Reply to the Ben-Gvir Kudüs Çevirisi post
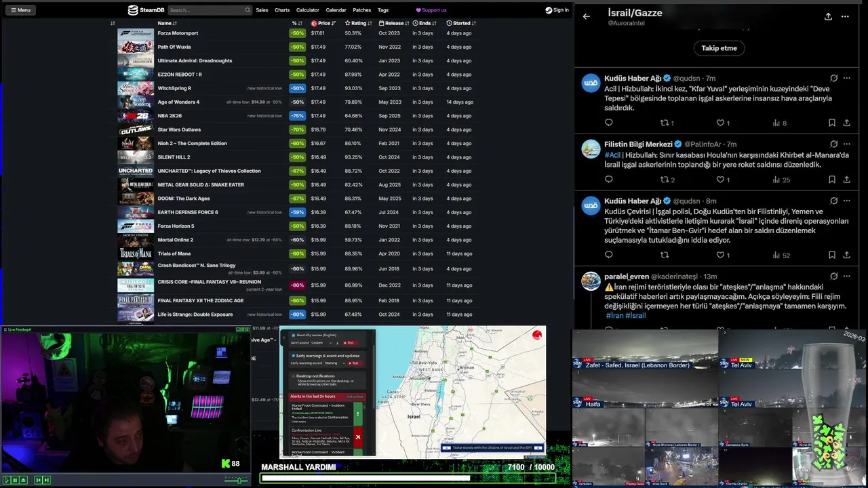 (x=608, y=255)
